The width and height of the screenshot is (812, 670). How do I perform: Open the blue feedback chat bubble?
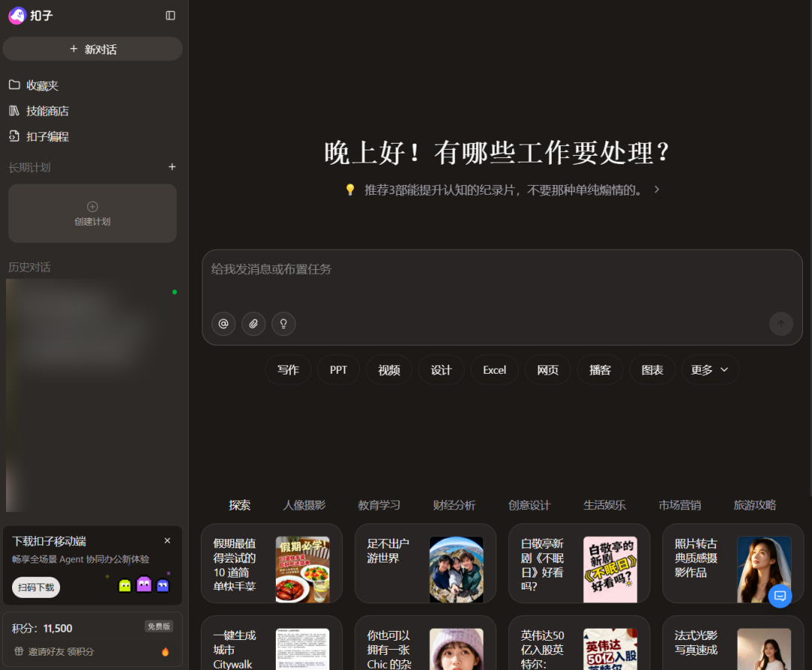[780, 596]
